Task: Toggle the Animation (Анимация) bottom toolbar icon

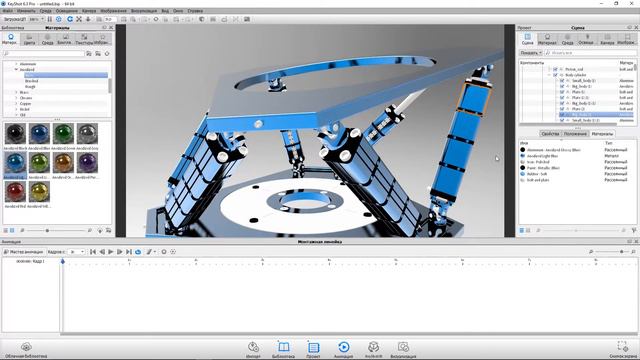Action: (343, 350)
